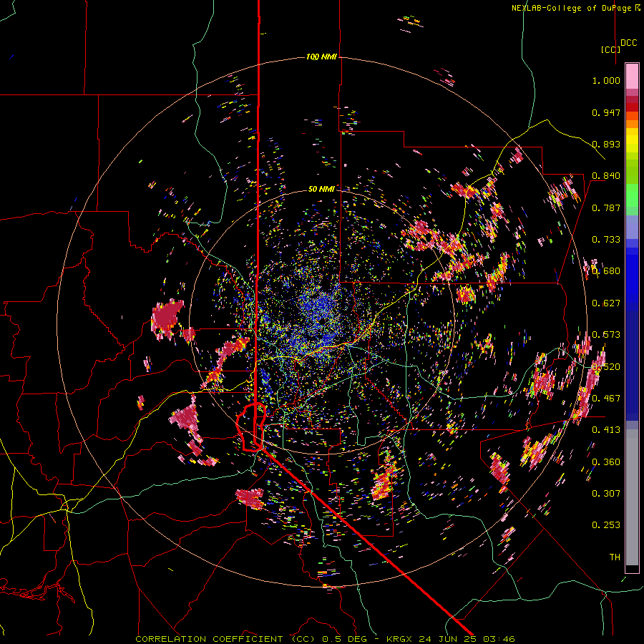
Task: Click the [CC] unit label above the scale
Action: pos(610,49)
